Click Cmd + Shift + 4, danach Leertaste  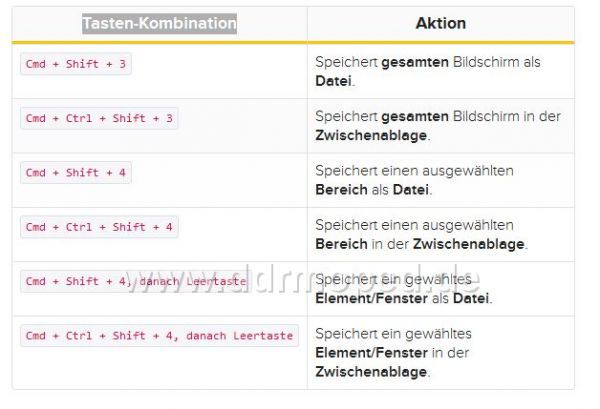click(x=135, y=281)
